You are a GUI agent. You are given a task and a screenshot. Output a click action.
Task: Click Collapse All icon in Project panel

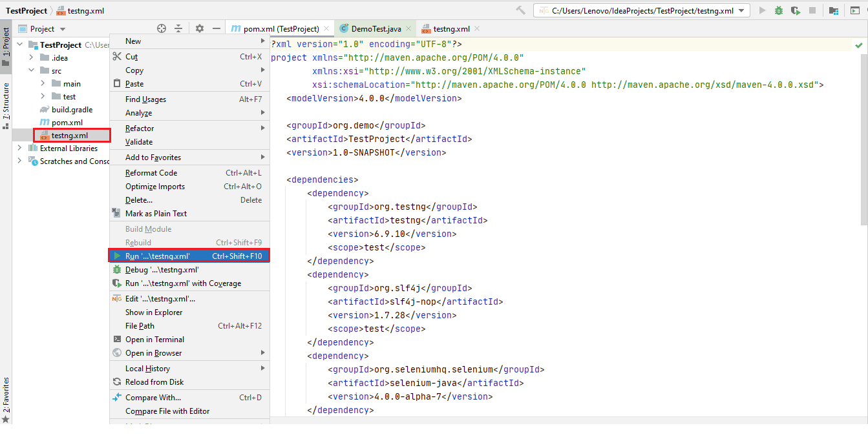[x=178, y=28]
